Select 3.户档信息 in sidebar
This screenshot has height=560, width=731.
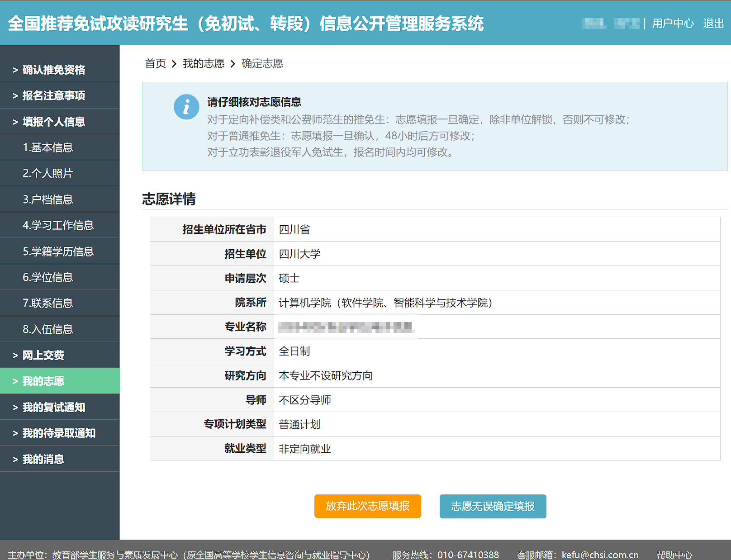pyautogui.click(x=60, y=199)
